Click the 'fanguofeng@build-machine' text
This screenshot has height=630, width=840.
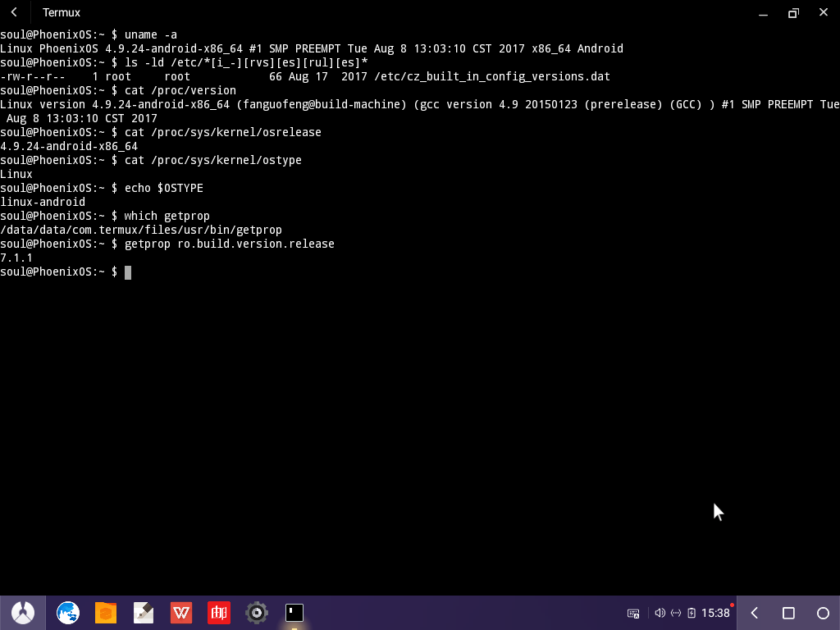(x=322, y=104)
